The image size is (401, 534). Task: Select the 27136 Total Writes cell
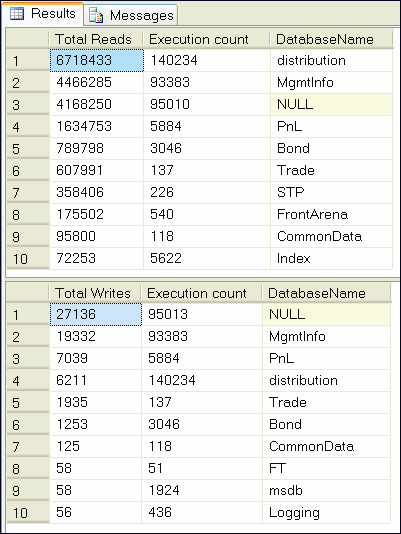point(96,314)
